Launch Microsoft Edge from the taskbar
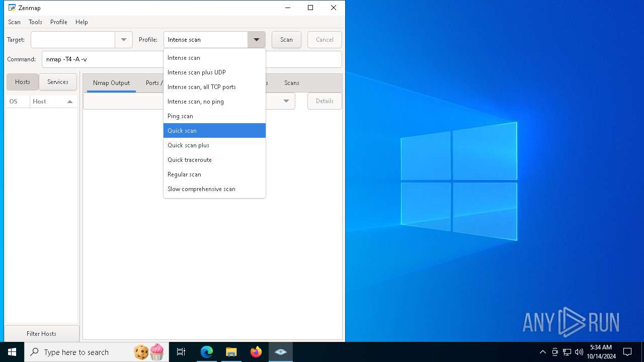The height and width of the screenshot is (362, 644). click(207, 352)
